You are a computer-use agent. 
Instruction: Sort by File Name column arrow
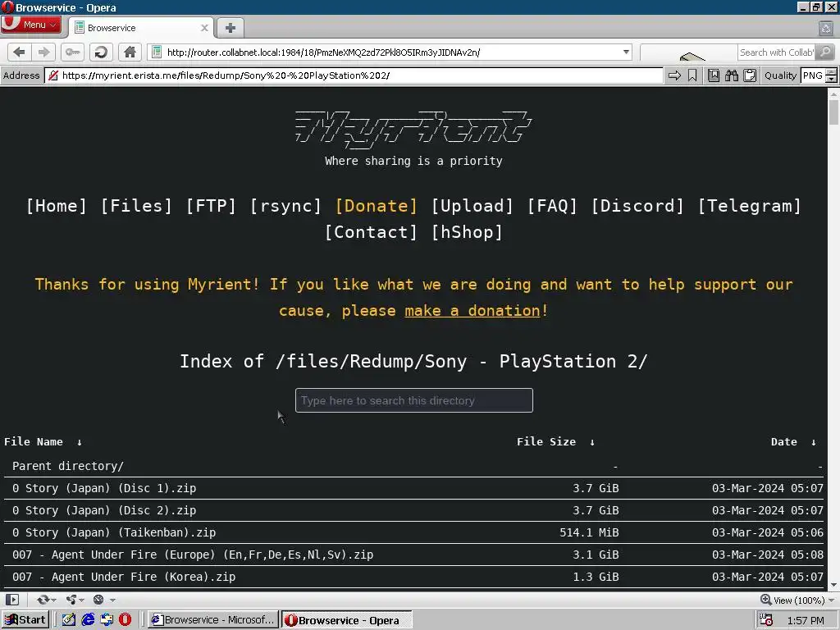point(80,442)
